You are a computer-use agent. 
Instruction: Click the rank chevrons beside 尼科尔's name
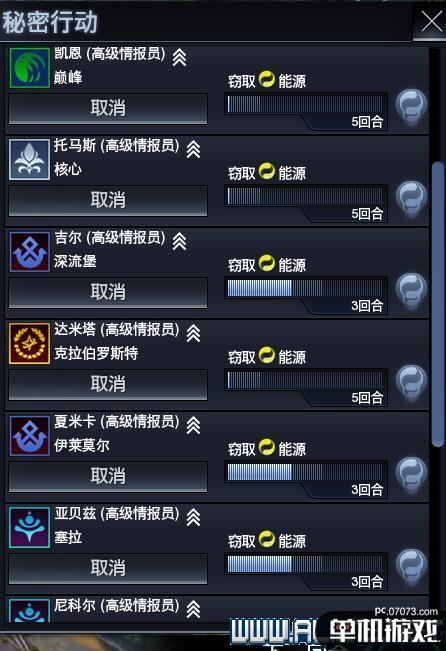tap(193, 609)
